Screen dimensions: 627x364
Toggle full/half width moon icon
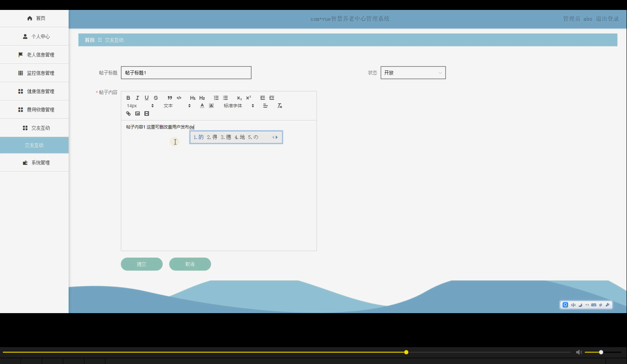tap(580, 305)
